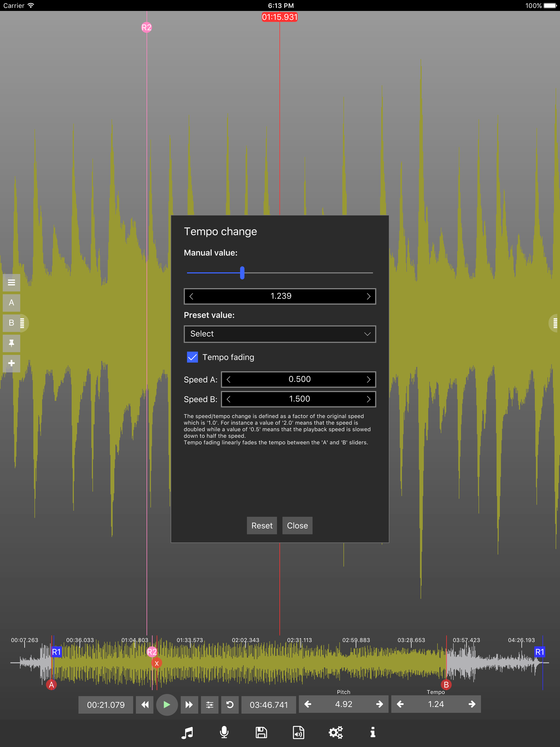This screenshot has width=560, height=747.
Task: Click the tempo value 1.24
Action: click(x=436, y=704)
